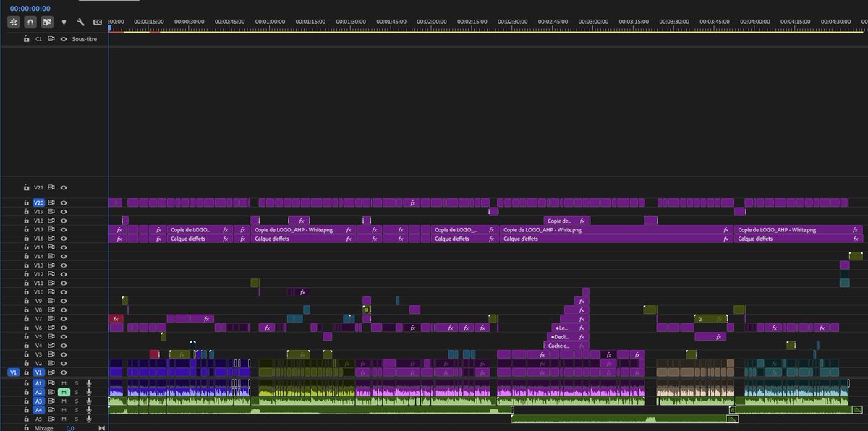Toggle targeting for track V20
The width and height of the screenshot is (868, 431).
click(x=39, y=203)
